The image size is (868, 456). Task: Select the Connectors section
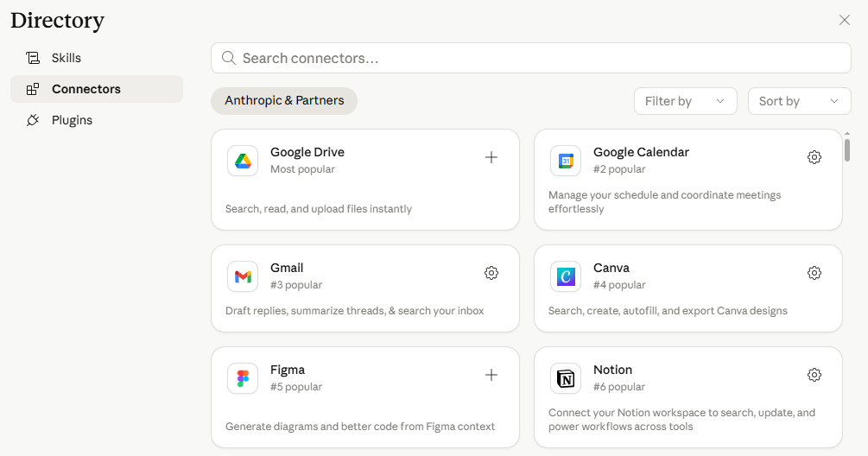[97, 89]
